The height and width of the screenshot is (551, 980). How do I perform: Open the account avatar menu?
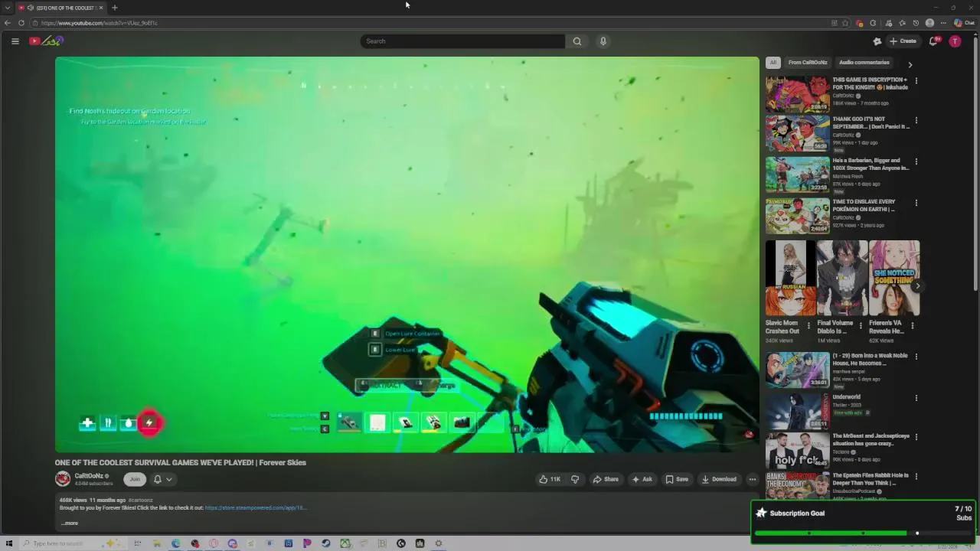click(955, 41)
